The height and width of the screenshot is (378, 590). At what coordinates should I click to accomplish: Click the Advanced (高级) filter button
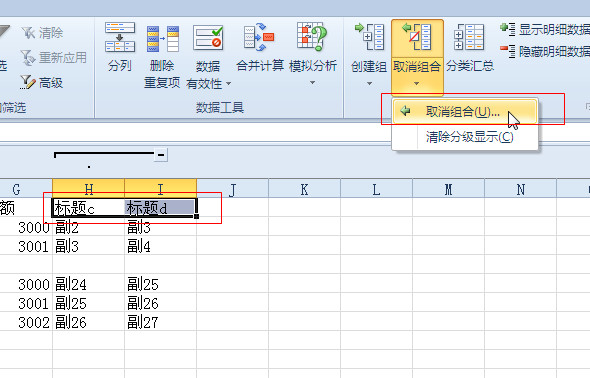(x=41, y=82)
